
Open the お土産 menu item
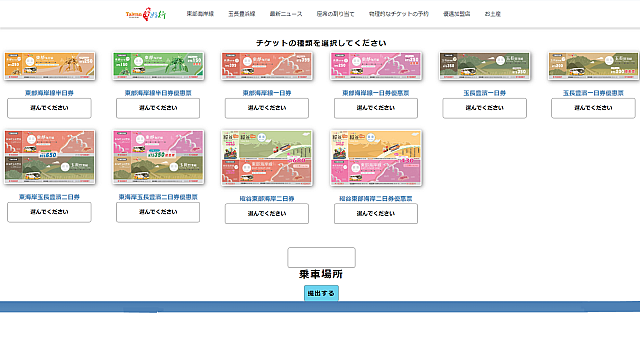pyautogui.click(x=493, y=14)
